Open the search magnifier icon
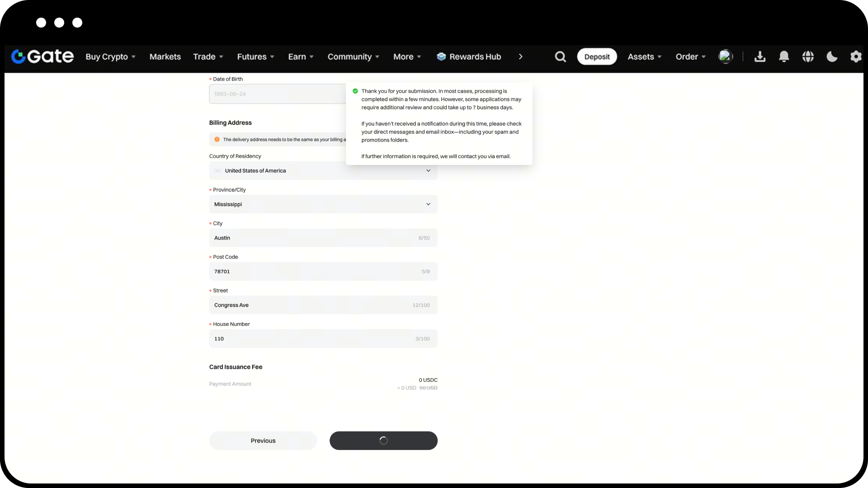 (x=560, y=56)
